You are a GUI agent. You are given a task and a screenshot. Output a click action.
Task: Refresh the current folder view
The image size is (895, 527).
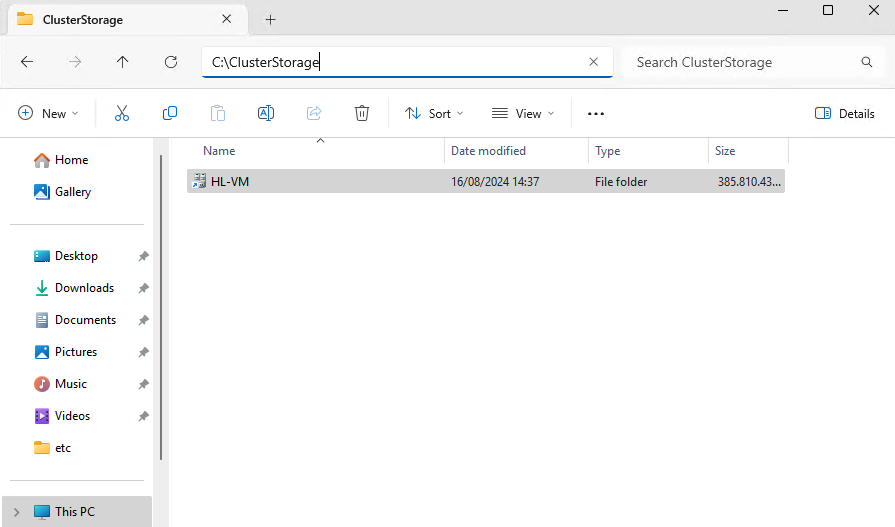pyautogui.click(x=171, y=62)
